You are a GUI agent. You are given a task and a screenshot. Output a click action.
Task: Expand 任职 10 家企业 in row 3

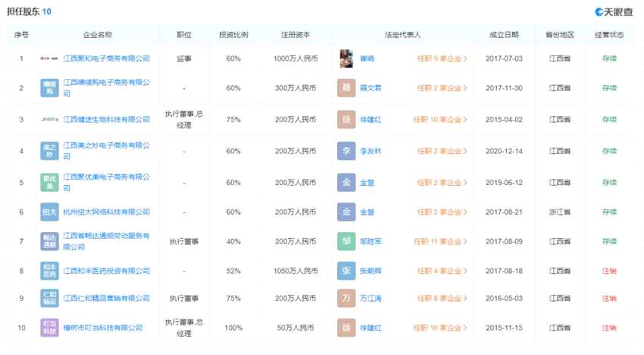coord(440,120)
